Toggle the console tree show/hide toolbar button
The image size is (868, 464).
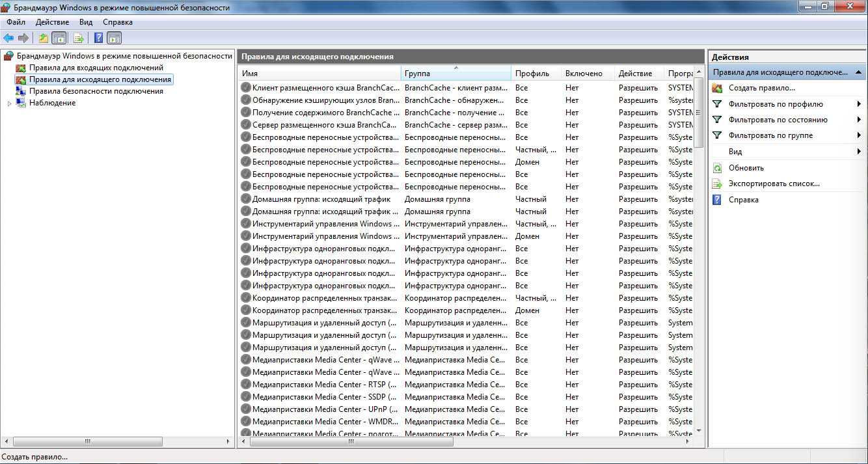(59, 38)
